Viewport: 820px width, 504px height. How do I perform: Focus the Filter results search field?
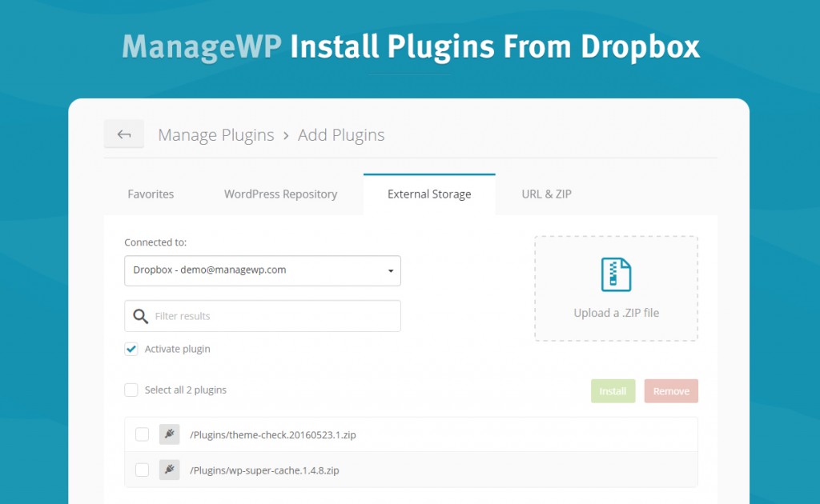(x=272, y=316)
